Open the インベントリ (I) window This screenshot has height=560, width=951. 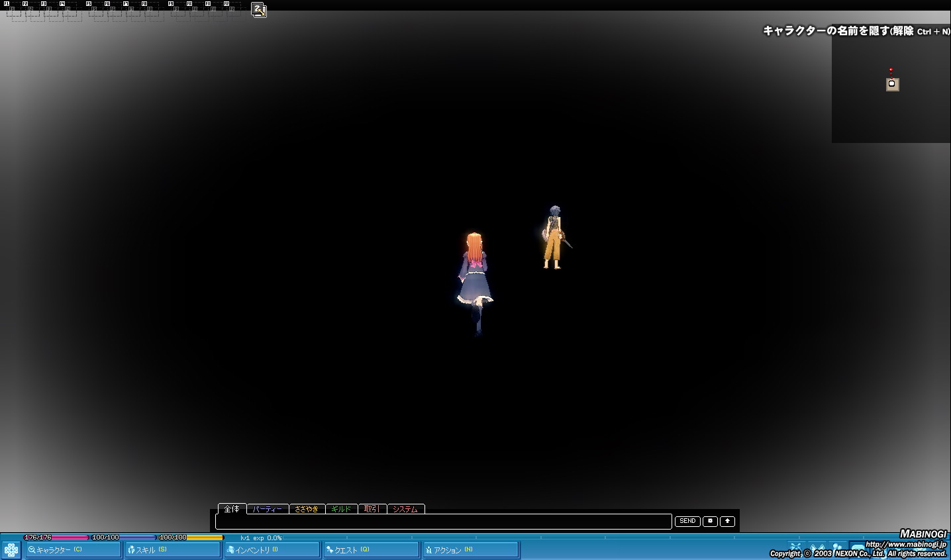[272, 550]
